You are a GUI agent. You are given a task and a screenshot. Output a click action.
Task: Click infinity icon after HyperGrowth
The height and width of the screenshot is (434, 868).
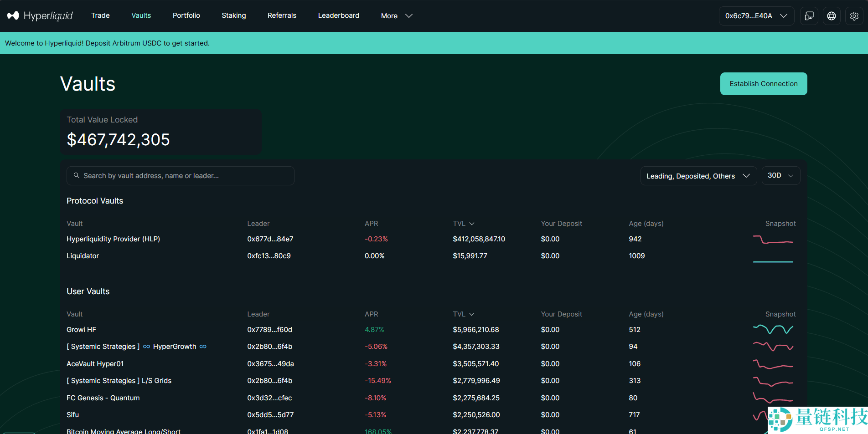(x=203, y=347)
